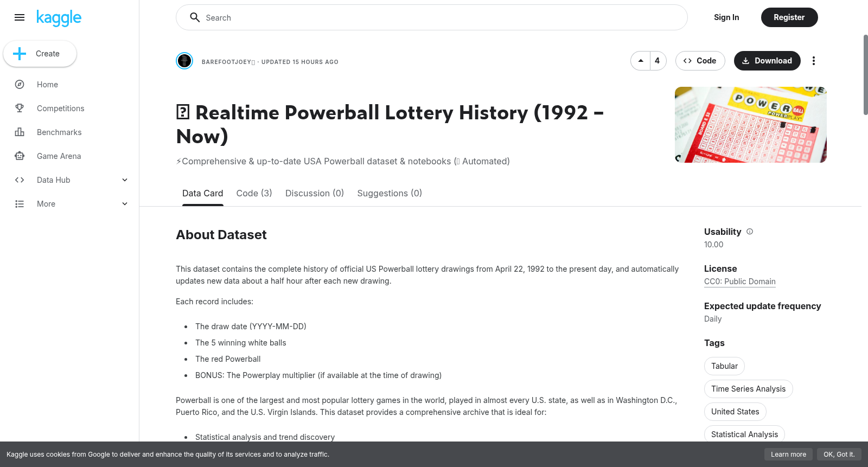
Task: Open the Powerball ticket cover image
Action: coord(751,125)
